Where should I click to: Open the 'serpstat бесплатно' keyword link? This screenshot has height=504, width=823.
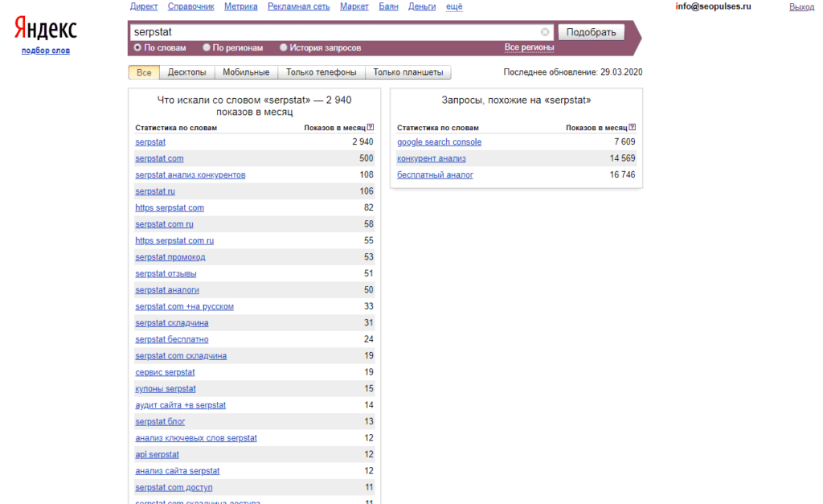click(172, 339)
